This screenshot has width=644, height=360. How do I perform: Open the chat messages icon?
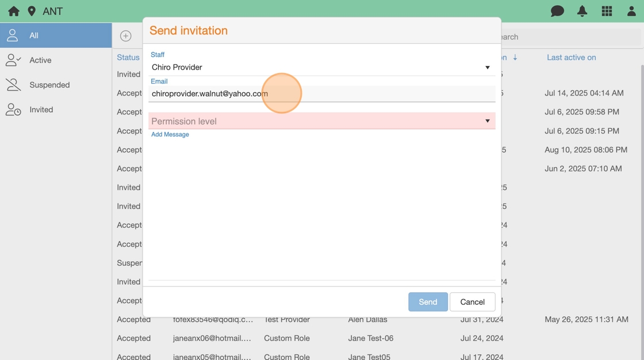(x=557, y=12)
